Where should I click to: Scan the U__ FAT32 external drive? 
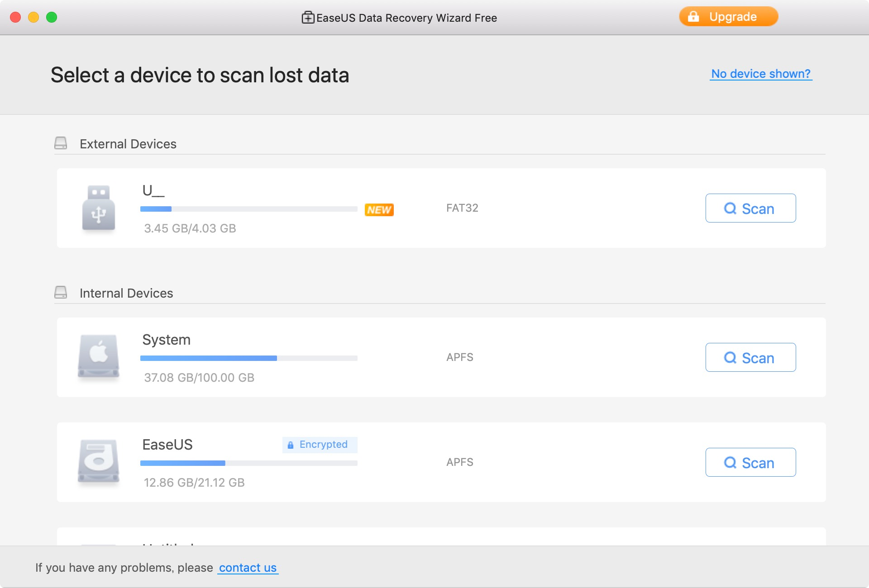pos(750,209)
